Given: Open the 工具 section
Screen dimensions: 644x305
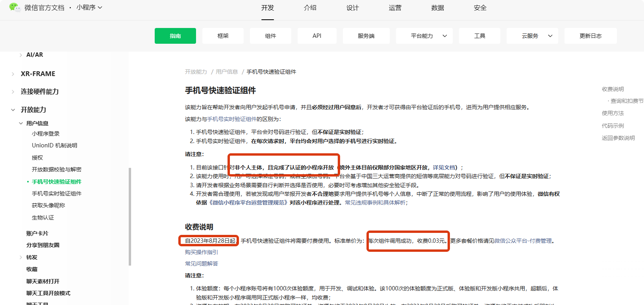Looking at the screenshot, I should point(479,36).
